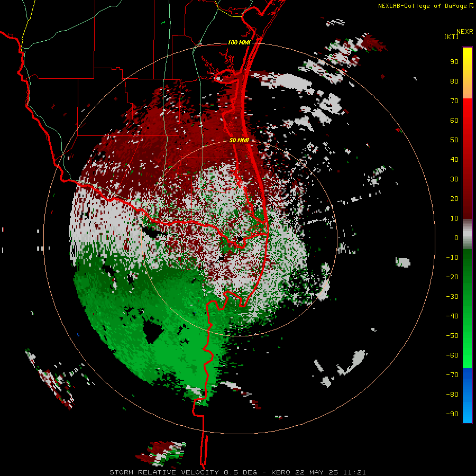Click the positive 10 value on the velocity scale
The height and width of the screenshot is (476, 476).
(454, 218)
